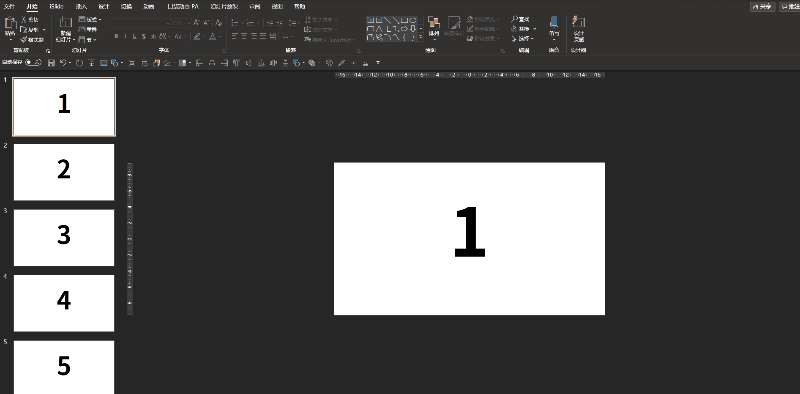The image size is (800, 394).
Task: Click the Undo arrow icon
Action: tap(63, 63)
